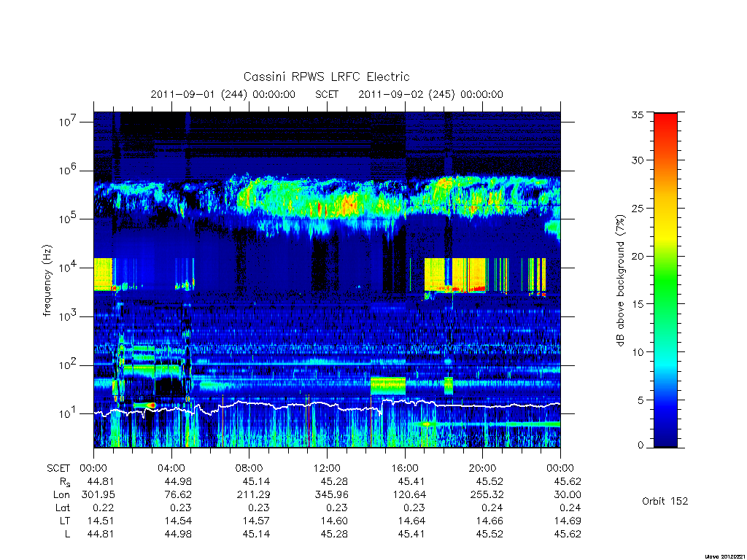Click the 10^2 frequency tick label

[x=69, y=365]
